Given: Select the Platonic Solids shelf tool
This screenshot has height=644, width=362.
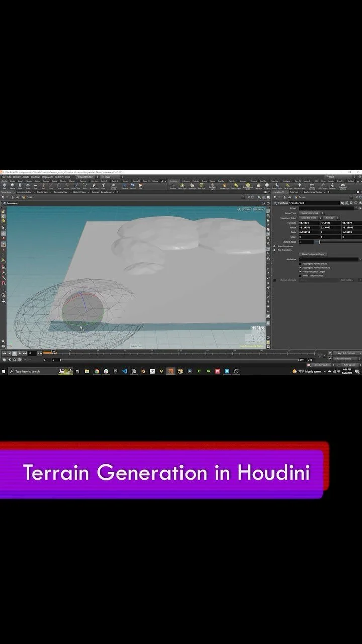Looking at the screenshot, I should click(x=113, y=186).
